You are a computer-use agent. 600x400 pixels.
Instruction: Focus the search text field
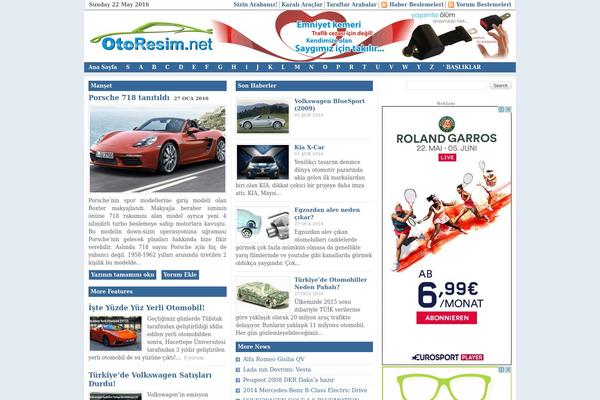(x=447, y=85)
